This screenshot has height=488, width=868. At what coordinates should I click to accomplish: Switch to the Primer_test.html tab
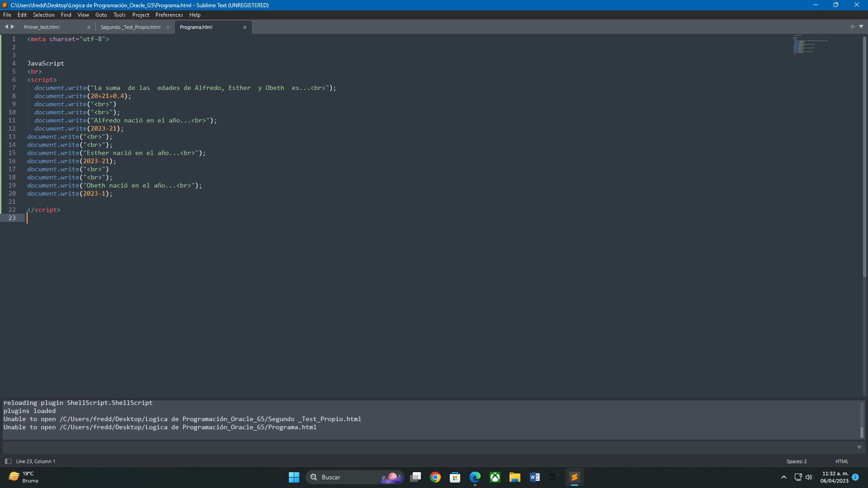(42, 27)
